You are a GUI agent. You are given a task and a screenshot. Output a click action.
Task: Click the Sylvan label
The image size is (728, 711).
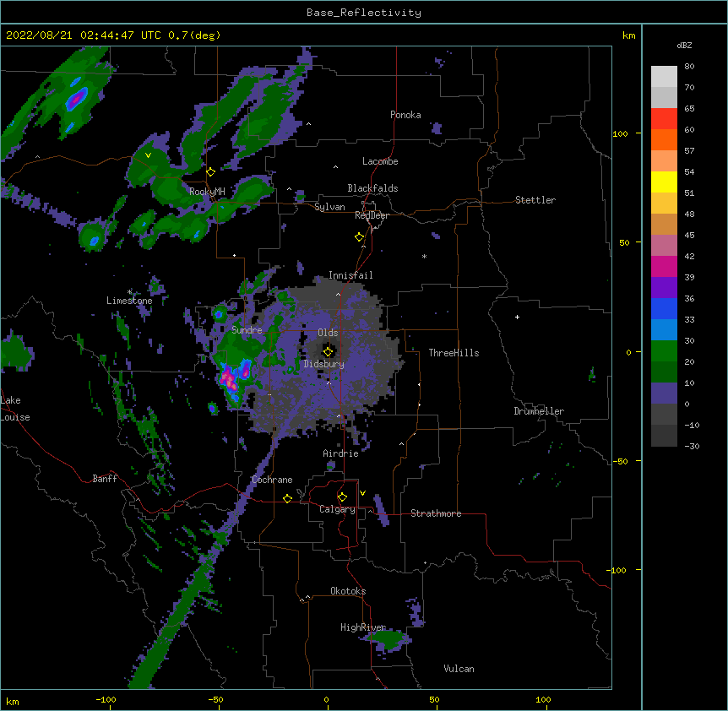tap(329, 207)
